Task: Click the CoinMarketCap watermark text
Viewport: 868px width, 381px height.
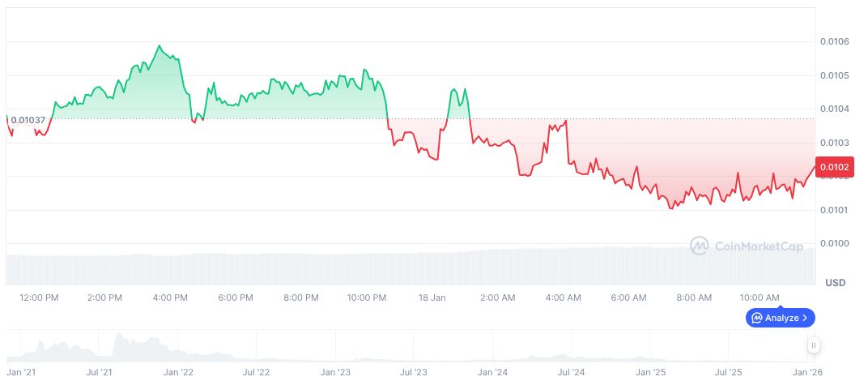Action: (758, 246)
